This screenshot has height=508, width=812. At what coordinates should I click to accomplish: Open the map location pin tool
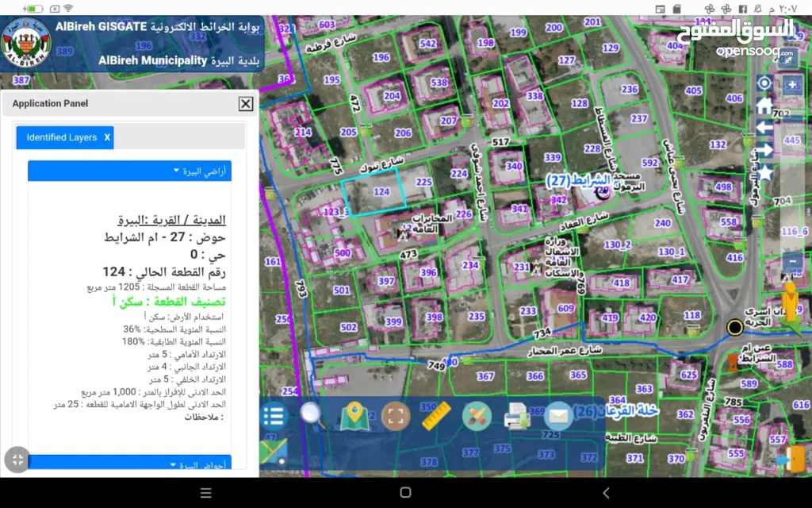(354, 416)
